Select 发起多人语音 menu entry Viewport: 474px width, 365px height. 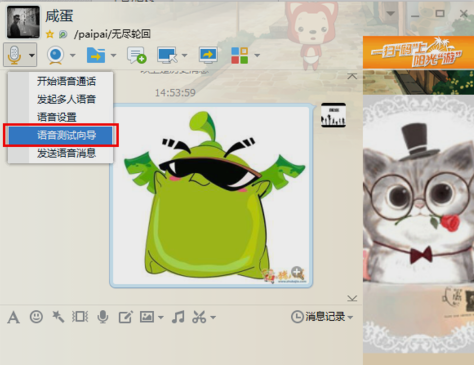pos(66,99)
